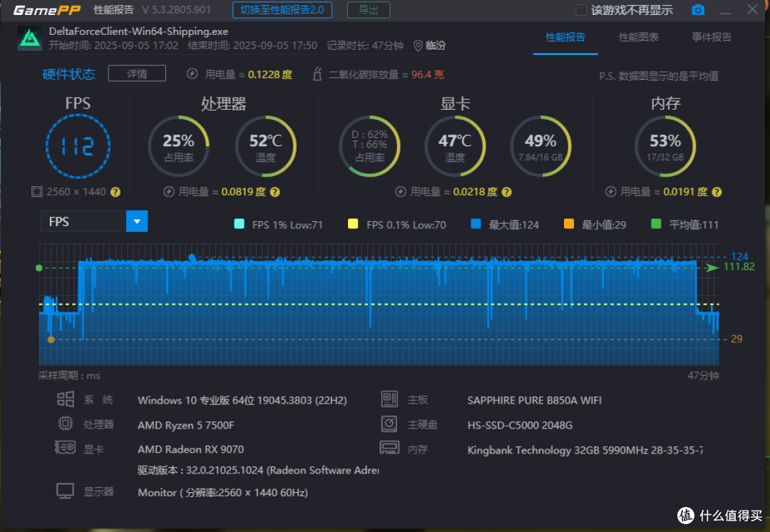Click the blue maximum point on chart

pyautogui.click(x=192, y=257)
